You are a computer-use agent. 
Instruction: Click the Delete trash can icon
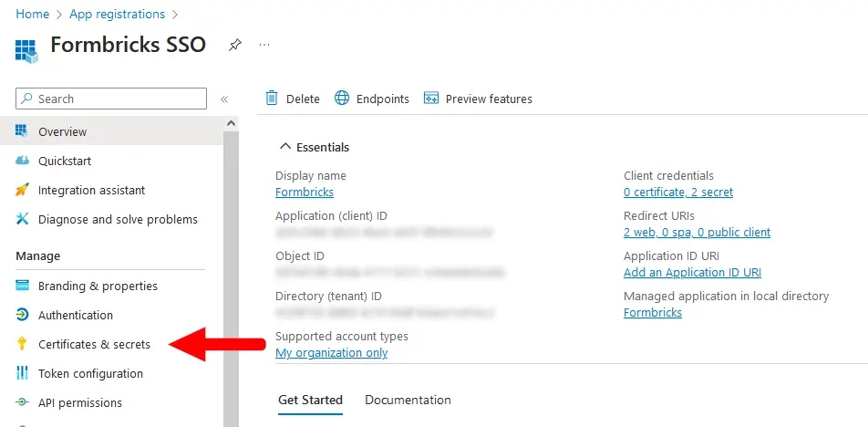[272, 98]
